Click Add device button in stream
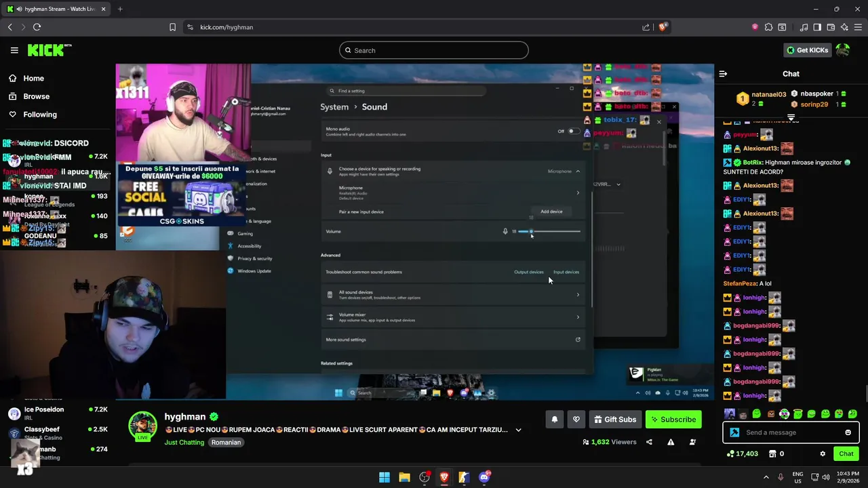Image resolution: width=868 pixels, height=488 pixels. tap(551, 211)
